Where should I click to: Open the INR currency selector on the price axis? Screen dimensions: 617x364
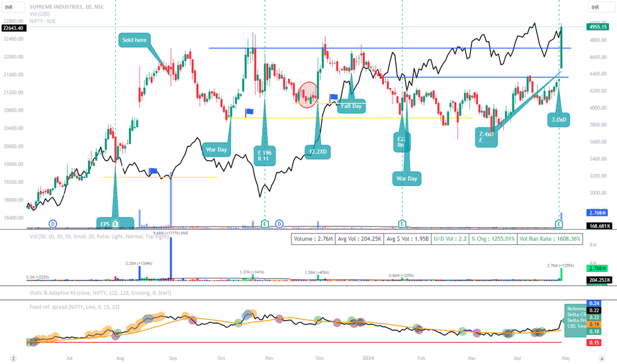coord(600,7)
